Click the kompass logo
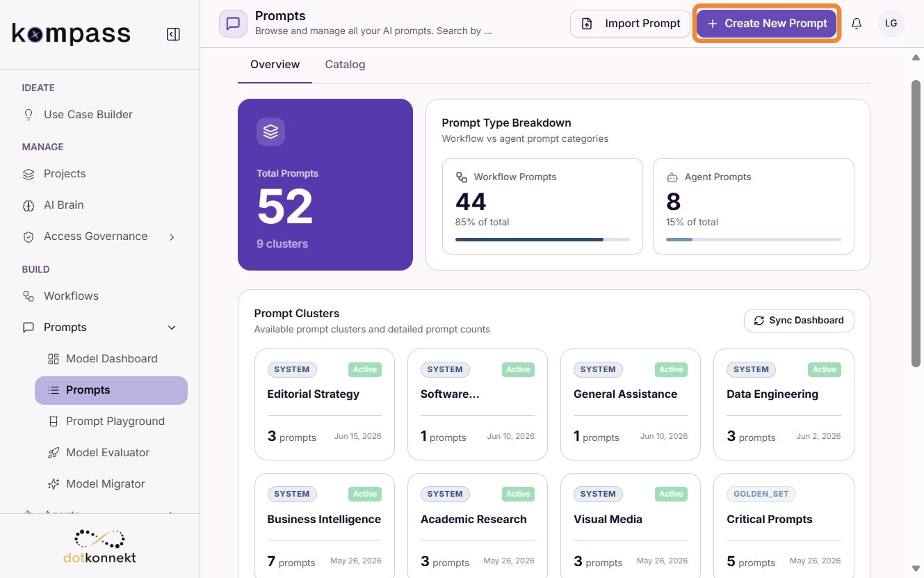This screenshot has height=578, width=924. 72,33
